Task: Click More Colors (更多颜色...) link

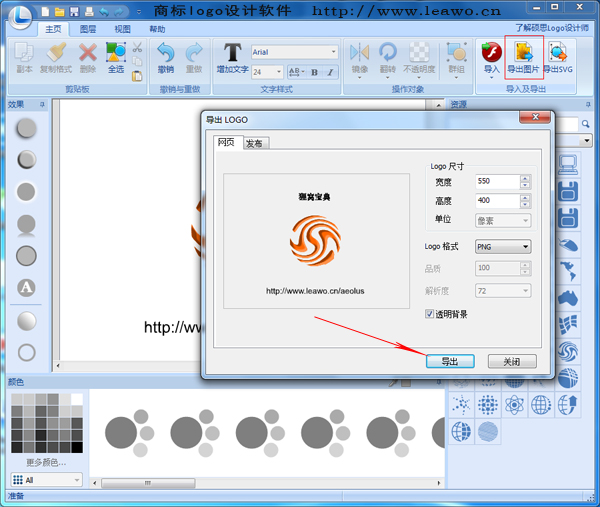Action: tap(46, 463)
